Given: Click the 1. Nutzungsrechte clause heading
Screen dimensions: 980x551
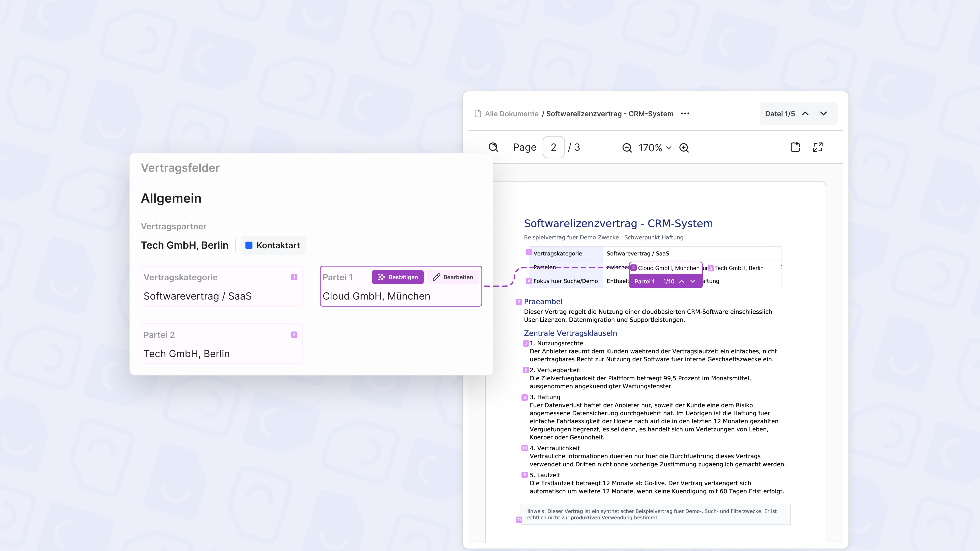Looking at the screenshot, I should point(556,343).
